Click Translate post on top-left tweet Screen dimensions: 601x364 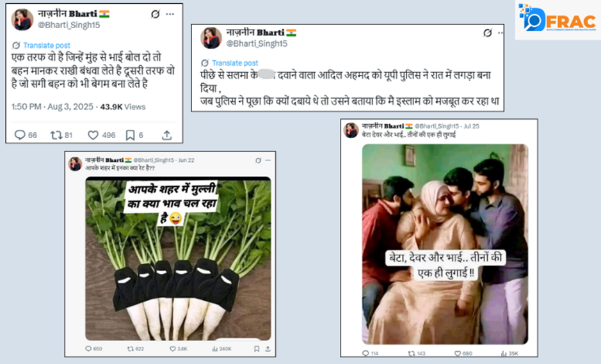47,45
